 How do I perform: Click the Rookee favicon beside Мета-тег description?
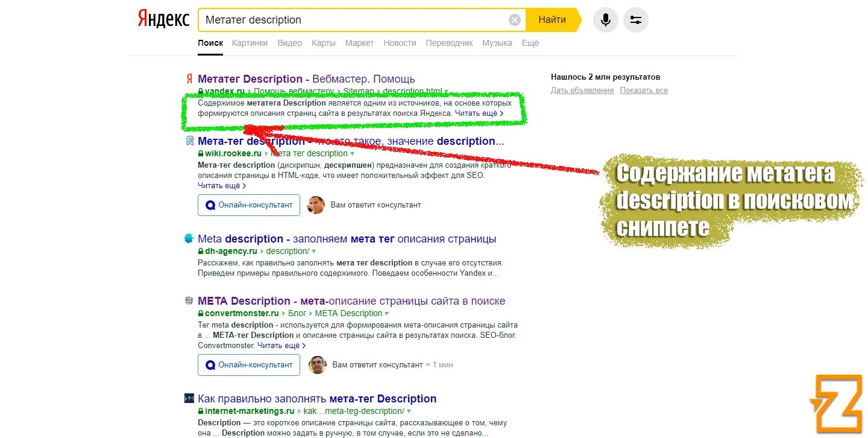tap(189, 140)
